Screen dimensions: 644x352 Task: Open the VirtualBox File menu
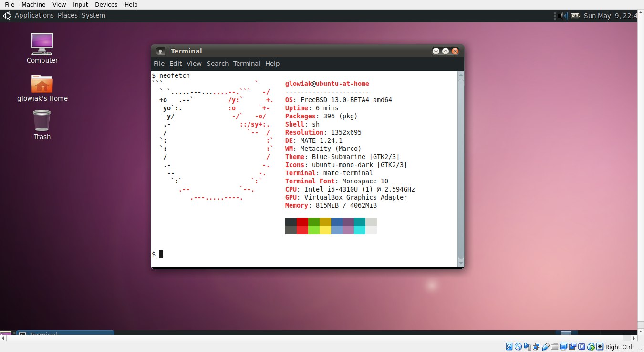[10, 4]
